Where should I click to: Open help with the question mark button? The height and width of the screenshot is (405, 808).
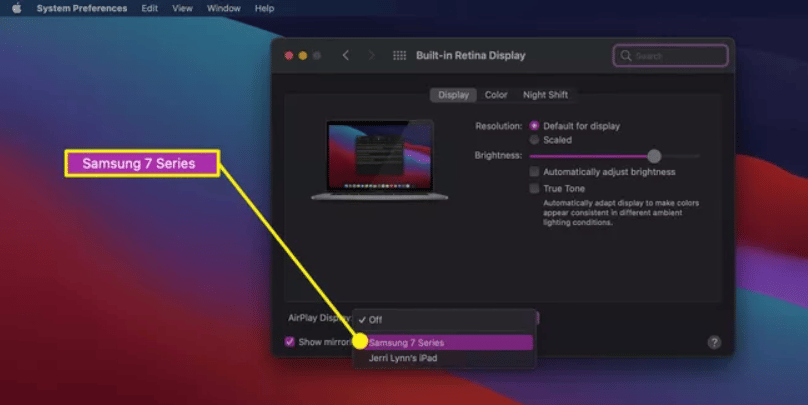tap(714, 342)
